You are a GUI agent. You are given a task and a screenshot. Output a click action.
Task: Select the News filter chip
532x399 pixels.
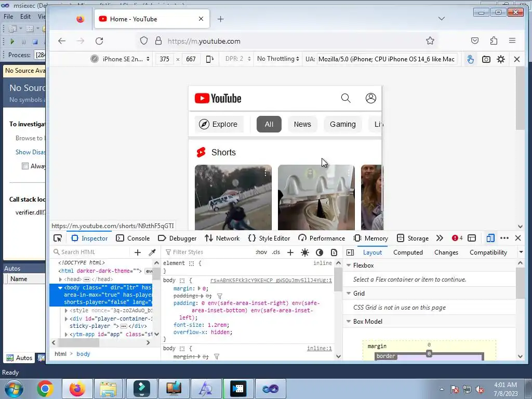(302, 124)
